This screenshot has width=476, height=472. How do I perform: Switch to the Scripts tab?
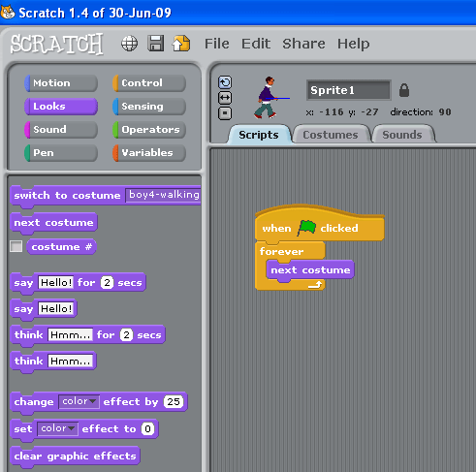tap(259, 135)
